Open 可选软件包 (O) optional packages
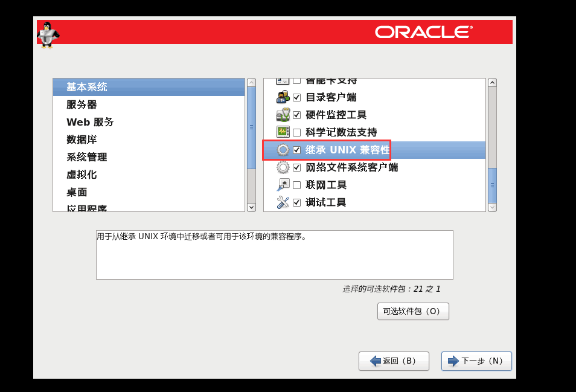Image resolution: width=576 pixels, height=392 pixels. tap(412, 312)
